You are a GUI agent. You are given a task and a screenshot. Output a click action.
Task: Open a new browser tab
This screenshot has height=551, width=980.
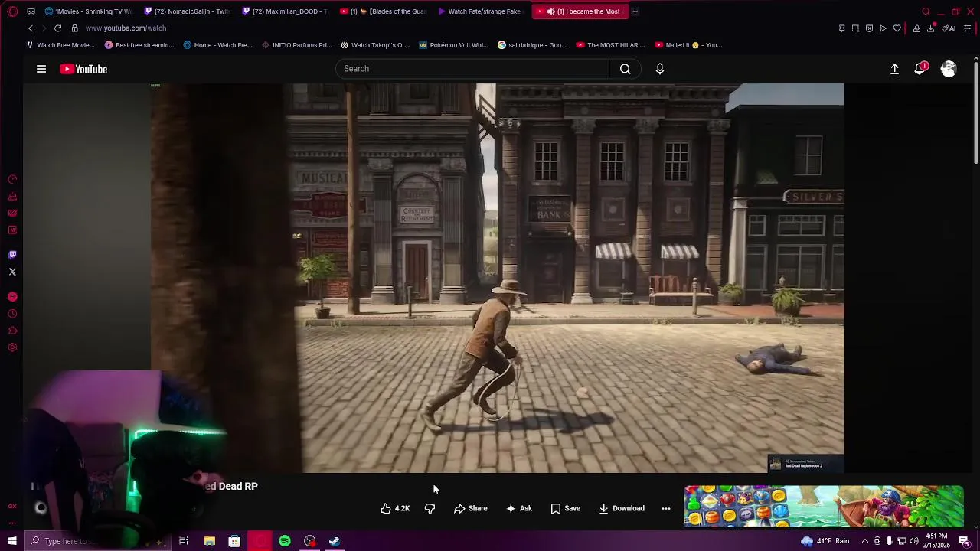click(635, 11)
